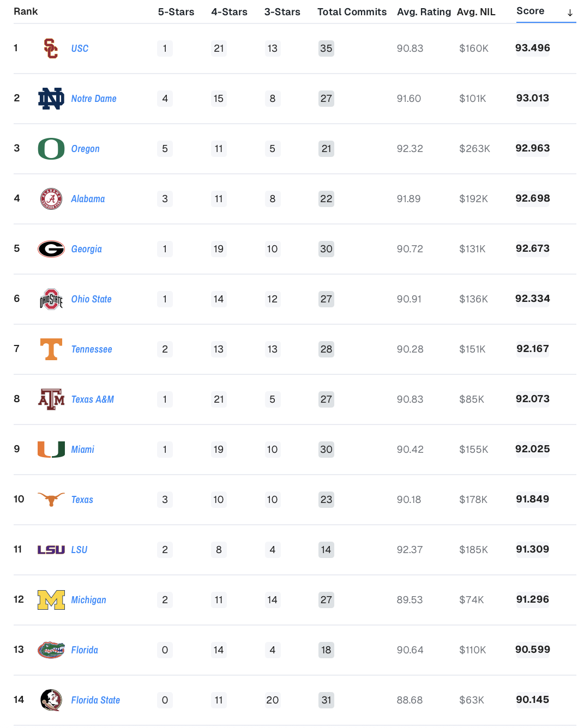Sort table by the 5-Stars column
The width and height of the screenshot is (578, 728).
176,12
